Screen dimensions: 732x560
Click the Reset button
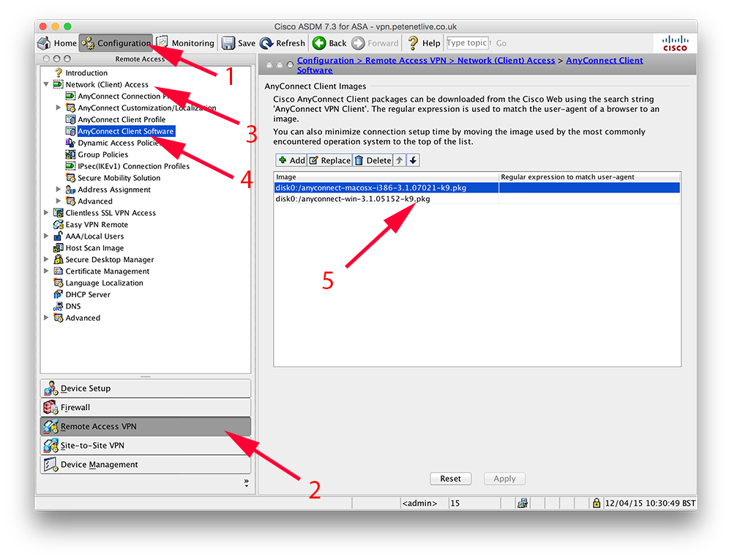click(450, 479)
